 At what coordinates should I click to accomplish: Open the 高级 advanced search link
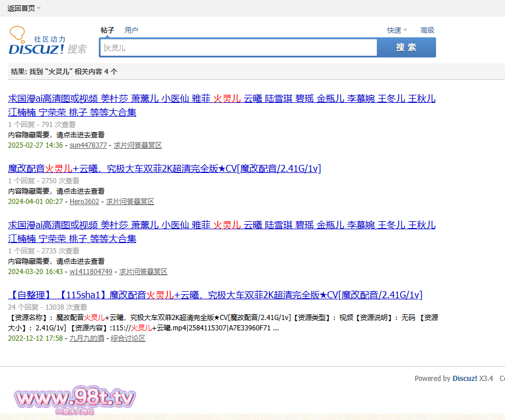(x=427, y=30)
